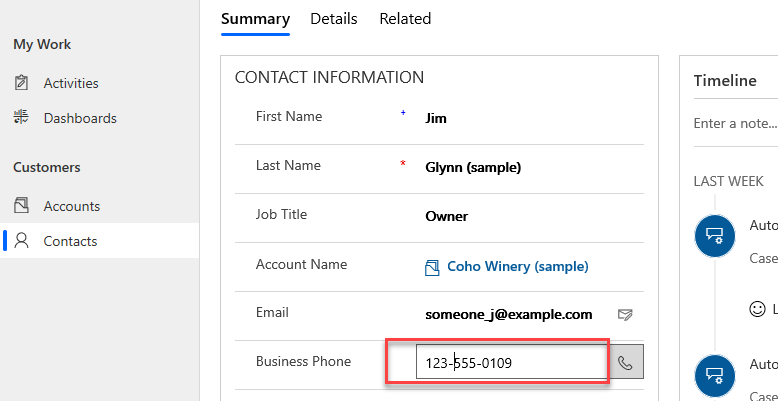Image resolution: width=778 pixels, height=401 pixels.
Task: Switch to the Summary tab
Action: 256,19
